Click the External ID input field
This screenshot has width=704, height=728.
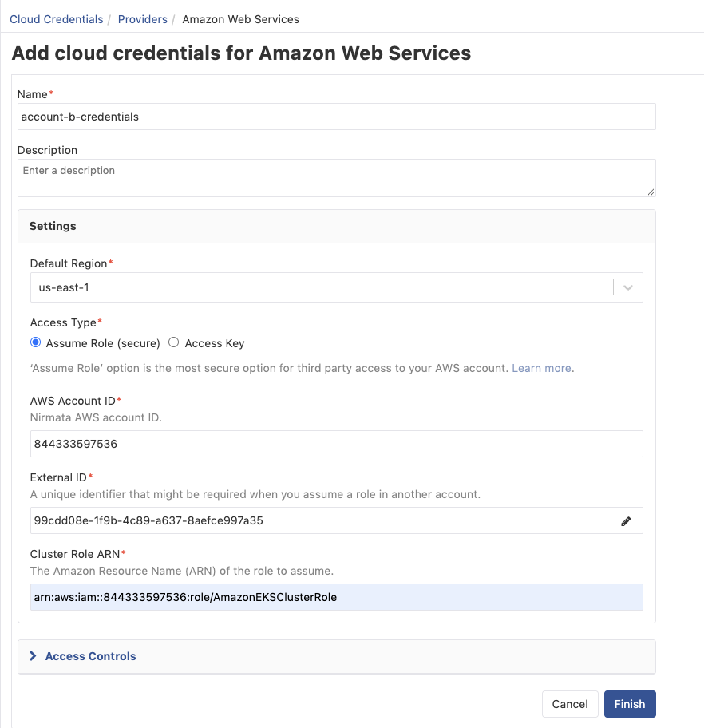(x=337, y=520)
